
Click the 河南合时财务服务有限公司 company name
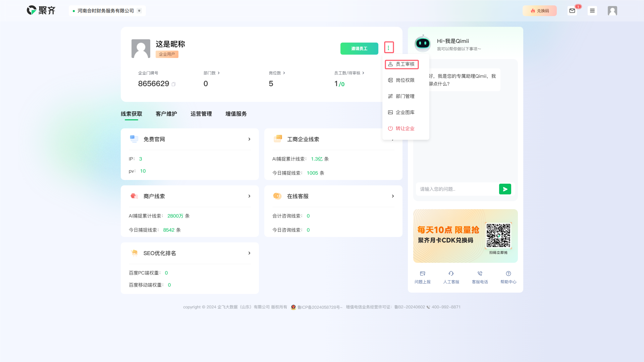106,11
